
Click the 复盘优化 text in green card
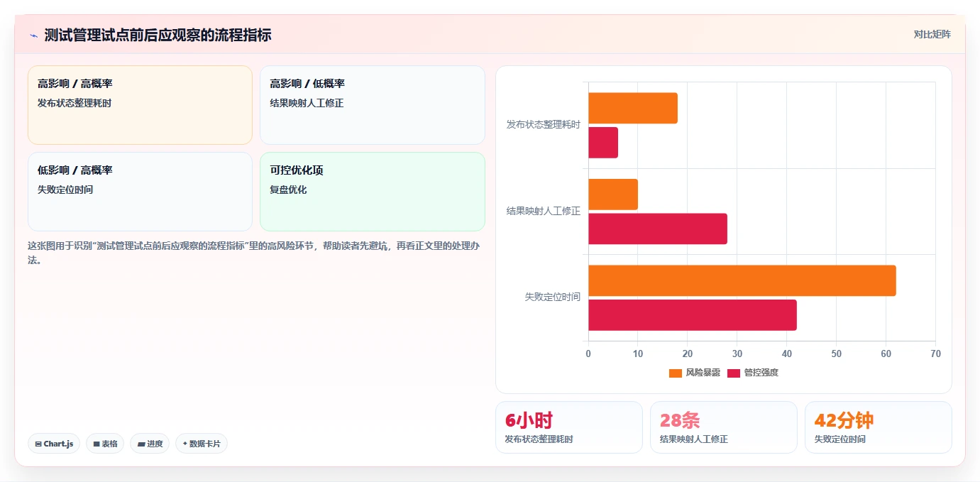(288, 190)
